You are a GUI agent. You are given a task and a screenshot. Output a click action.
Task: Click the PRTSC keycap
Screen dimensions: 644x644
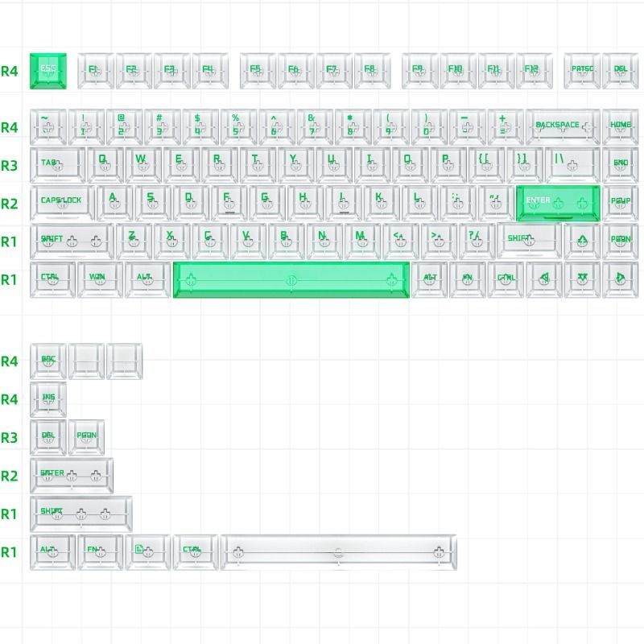point(582,71)
